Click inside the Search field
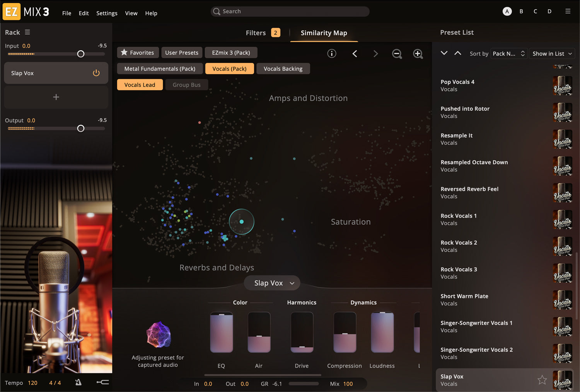The width and height of the screenshot is (580, 392). click(x=290, y=12)
